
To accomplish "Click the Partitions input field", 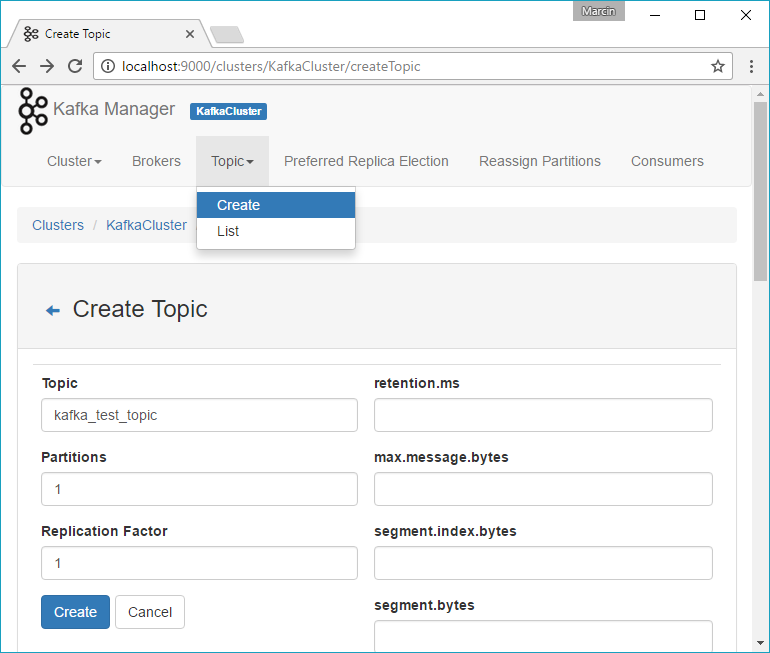I will [199, 489].
